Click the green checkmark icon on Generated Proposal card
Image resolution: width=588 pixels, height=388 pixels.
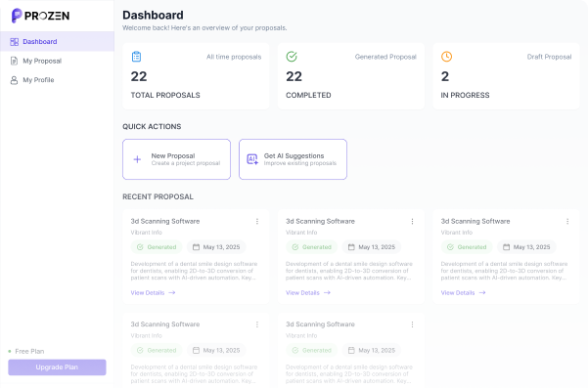(x=292, y=57)
